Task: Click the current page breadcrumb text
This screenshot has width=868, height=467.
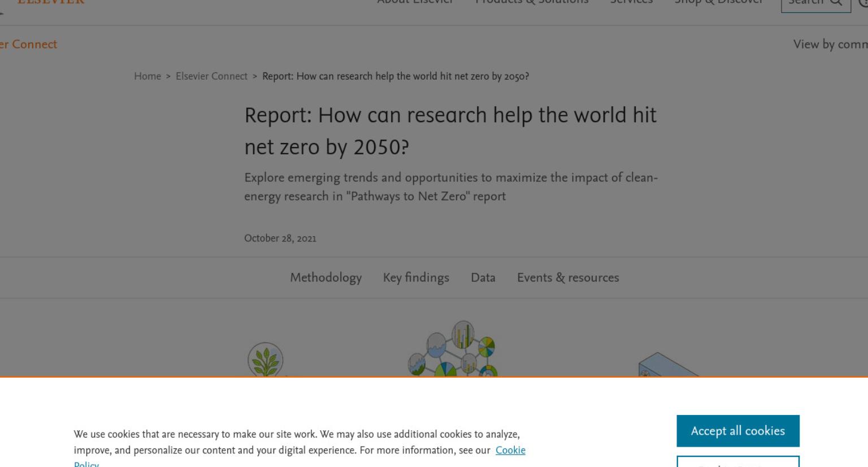Action: [396, 76]
